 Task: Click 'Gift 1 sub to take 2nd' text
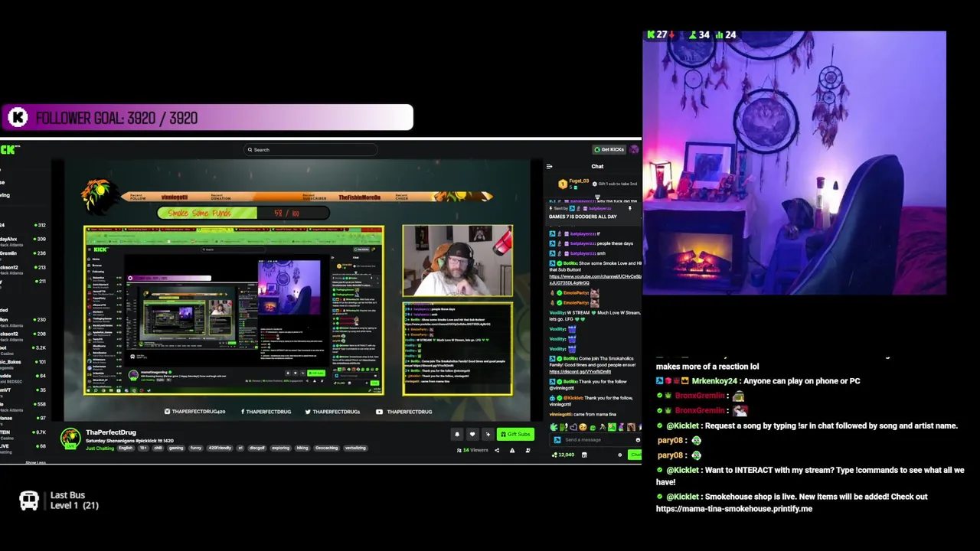pyautogui.click(x=616, y=184)
